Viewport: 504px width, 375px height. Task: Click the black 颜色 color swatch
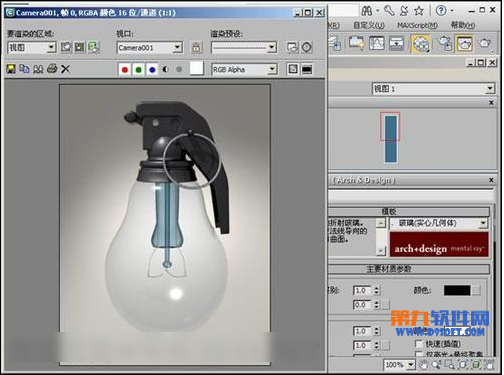(457, 290)
